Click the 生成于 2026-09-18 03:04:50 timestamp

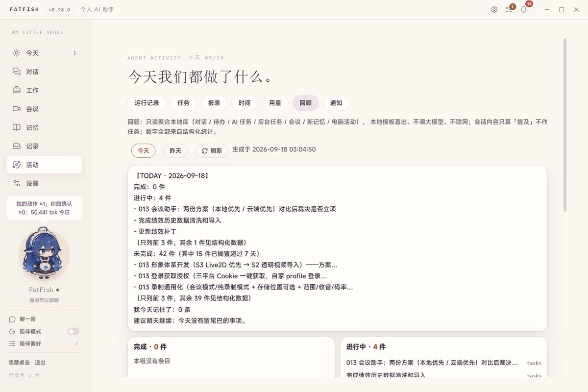274,149
